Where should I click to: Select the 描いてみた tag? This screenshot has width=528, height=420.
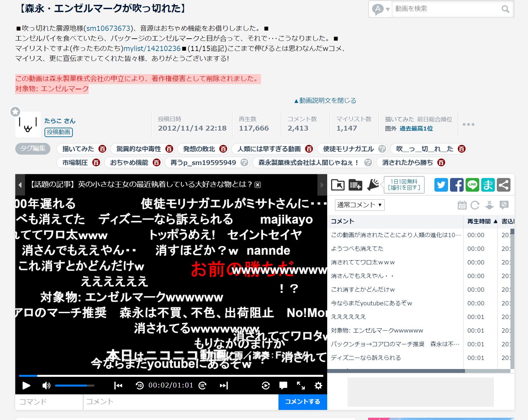click(78, 149)
